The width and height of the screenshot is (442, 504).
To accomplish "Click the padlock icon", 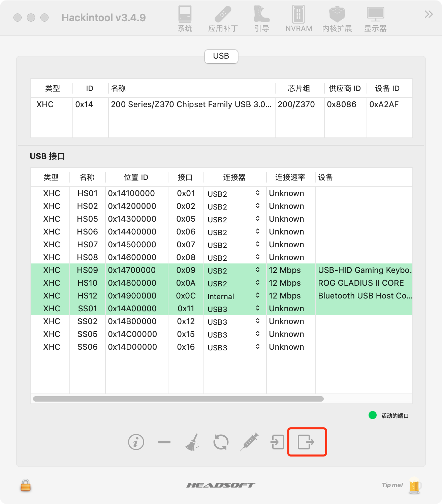I will pyautogui.click(x=26, y=485).
